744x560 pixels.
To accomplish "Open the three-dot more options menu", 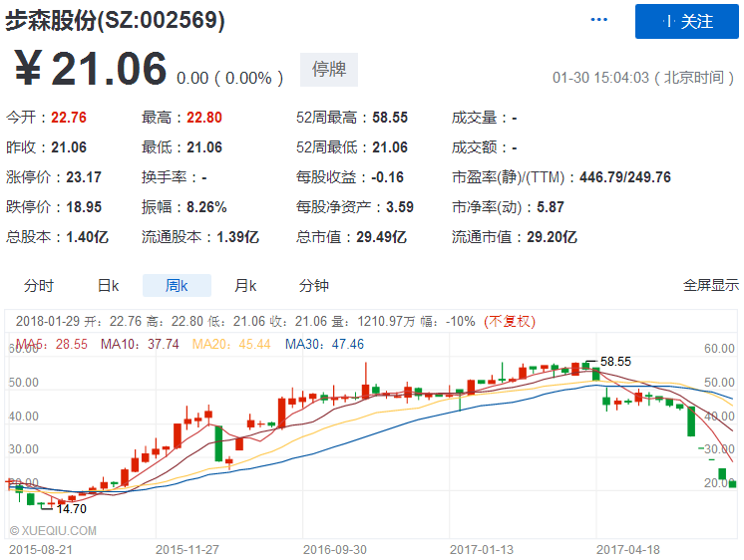I will click(598, 20).
